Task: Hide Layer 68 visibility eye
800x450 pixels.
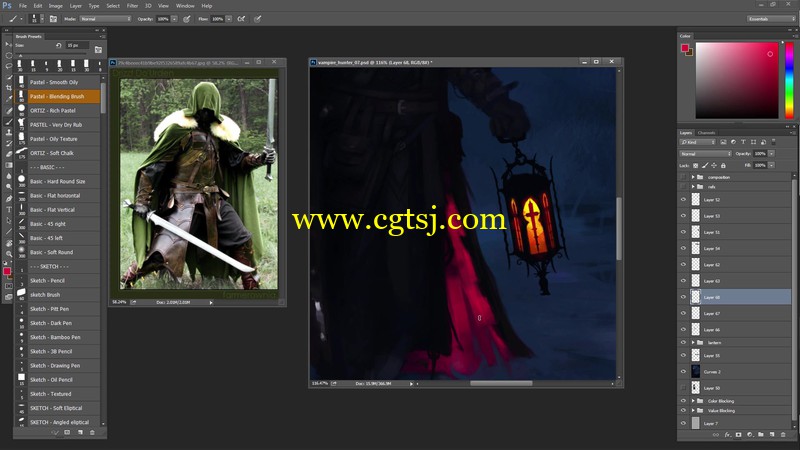Action: pyautogui.click(x=683, y=297)
